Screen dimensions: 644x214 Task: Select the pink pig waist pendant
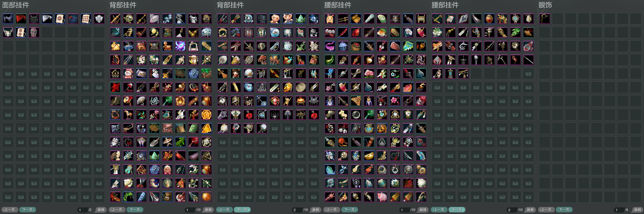pos(382,197)
